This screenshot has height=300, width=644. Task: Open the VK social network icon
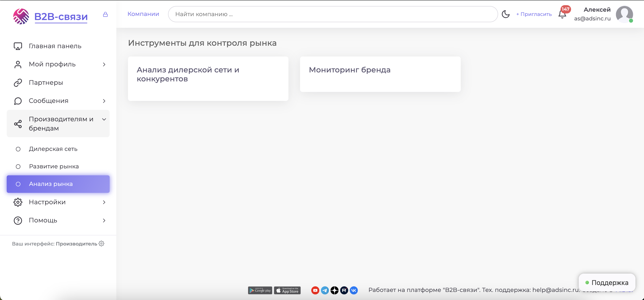[x=354, y=290]
